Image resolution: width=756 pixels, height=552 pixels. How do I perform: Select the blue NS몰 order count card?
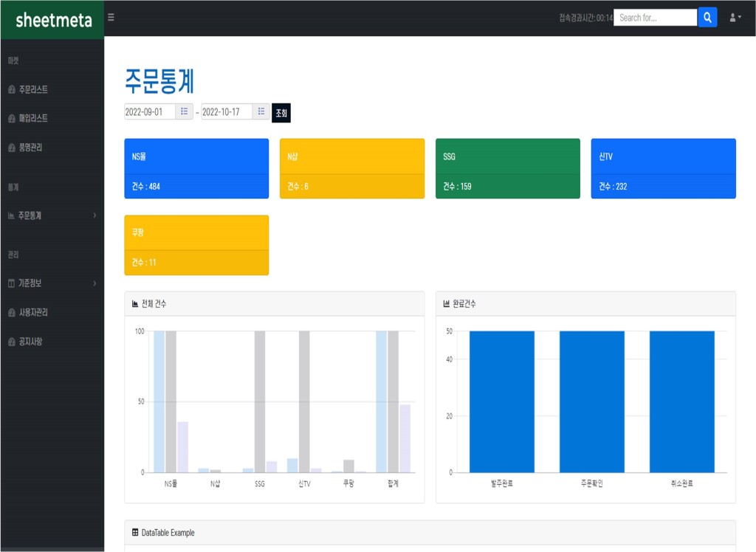[196, 168]
